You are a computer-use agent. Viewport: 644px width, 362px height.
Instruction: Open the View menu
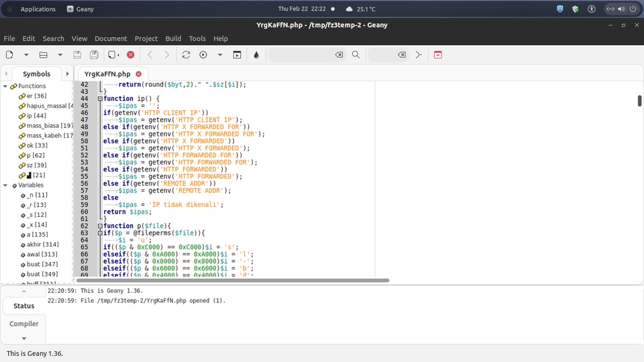pos(79,38)
